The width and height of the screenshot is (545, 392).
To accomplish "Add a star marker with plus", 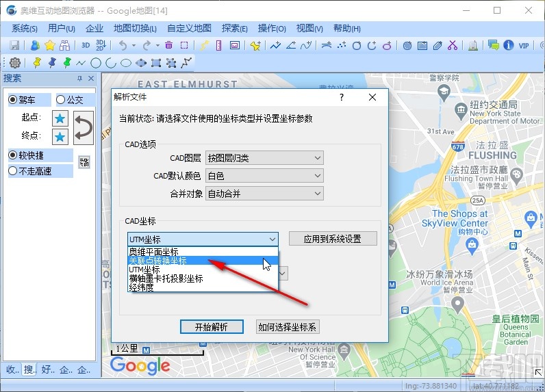I will tap(255, 45).
